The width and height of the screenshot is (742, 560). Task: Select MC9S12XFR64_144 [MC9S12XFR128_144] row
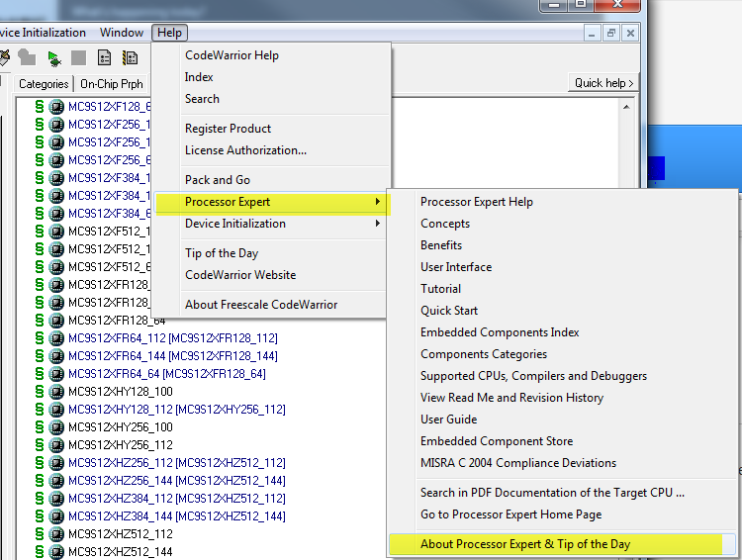(x=173, y=356)
